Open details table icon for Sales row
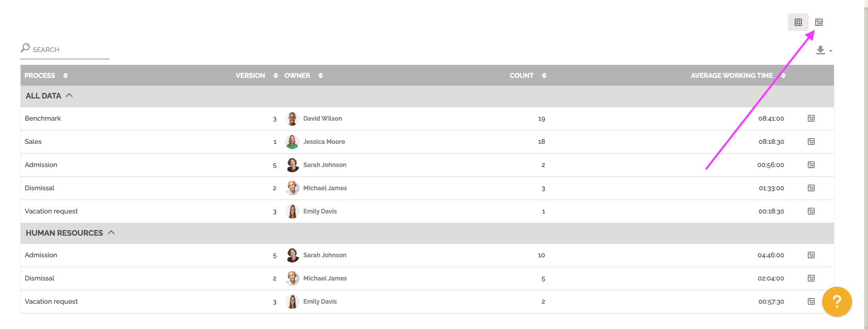868x329 pixels. [x=811, y=142]
